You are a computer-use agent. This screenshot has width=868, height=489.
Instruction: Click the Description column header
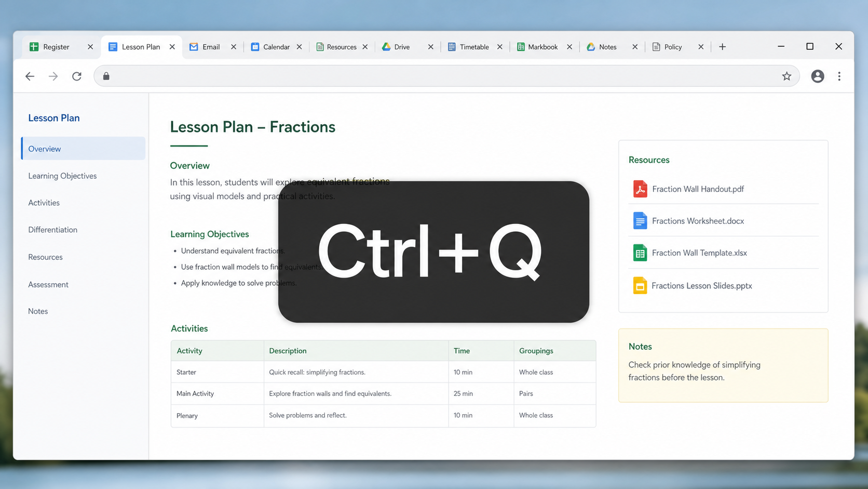(x=356, y=351)
